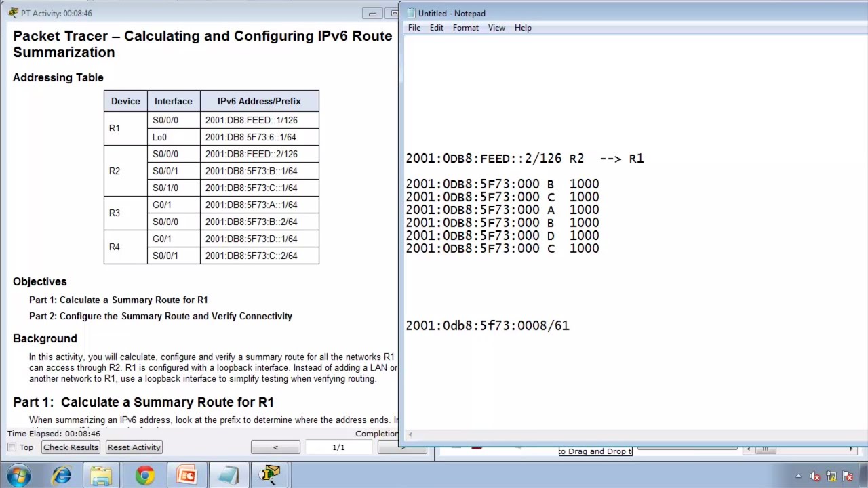Click Notepad horizontal scrollbar left arrow
Screen dimensions: 868x488
[x=410, y=435]
